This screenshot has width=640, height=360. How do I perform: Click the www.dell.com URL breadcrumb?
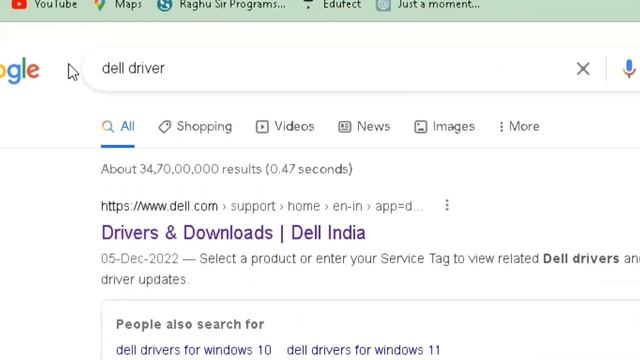[262, 206]
